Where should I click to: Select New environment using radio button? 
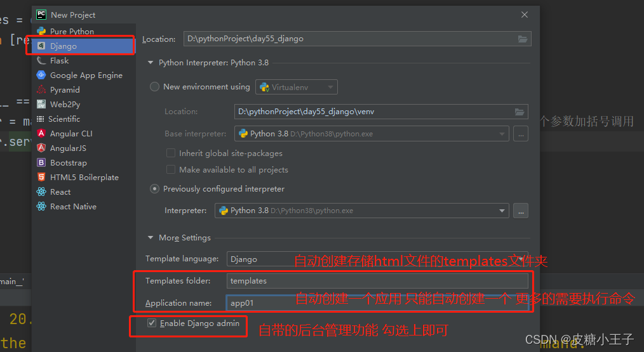[154, 86]
